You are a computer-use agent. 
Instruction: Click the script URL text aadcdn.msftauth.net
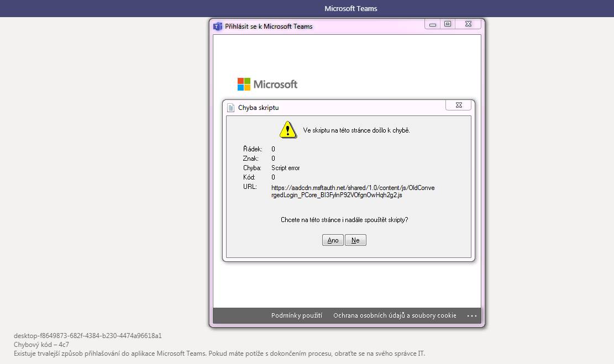[x=353, y=192]
